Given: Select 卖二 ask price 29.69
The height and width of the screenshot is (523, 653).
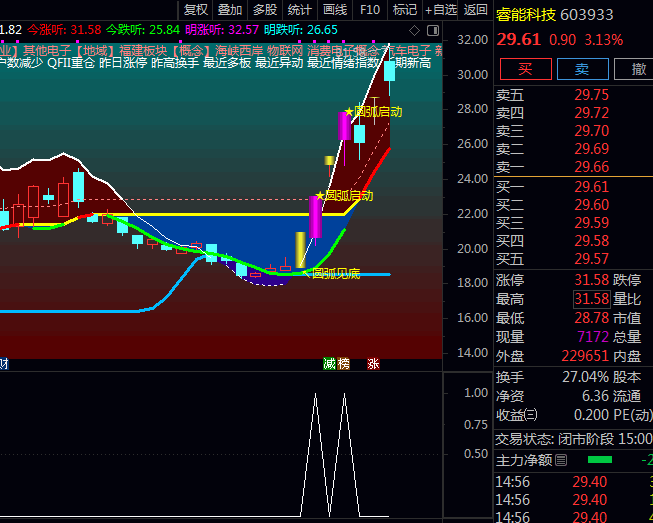Looking at the screenshot, I should [591, 149].
